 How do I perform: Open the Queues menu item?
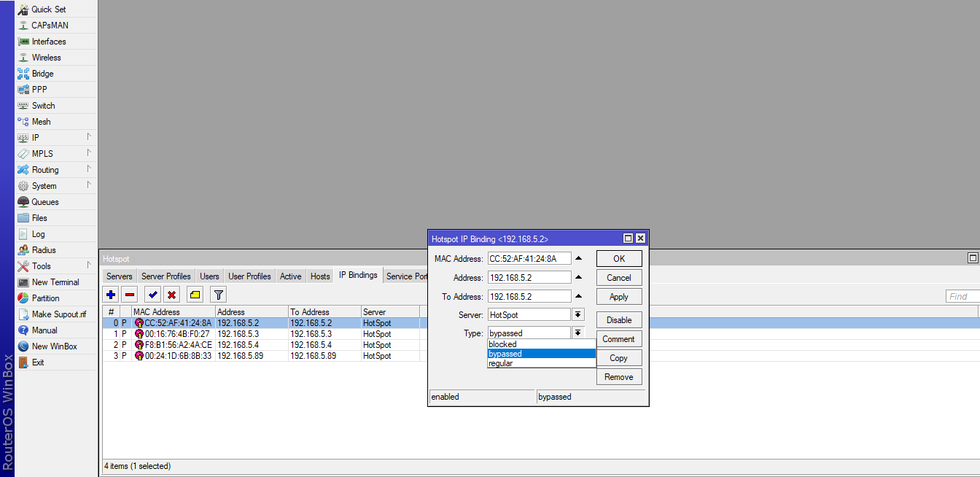45,202
